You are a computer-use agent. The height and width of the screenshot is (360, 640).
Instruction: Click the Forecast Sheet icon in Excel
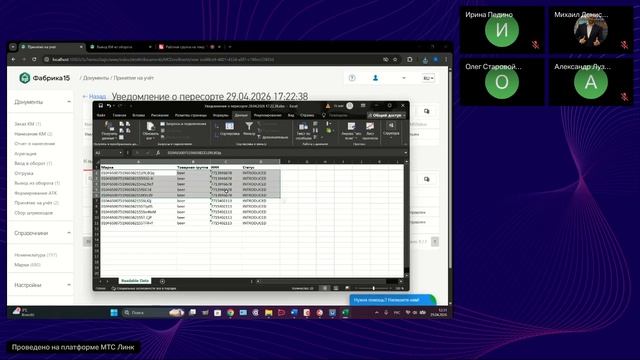click(x=370, y=127)
